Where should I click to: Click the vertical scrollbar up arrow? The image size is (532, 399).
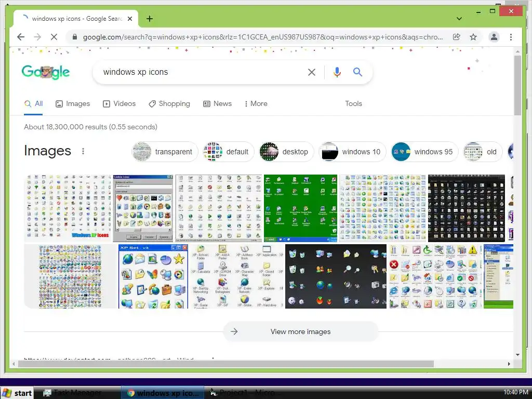point(518,51)
